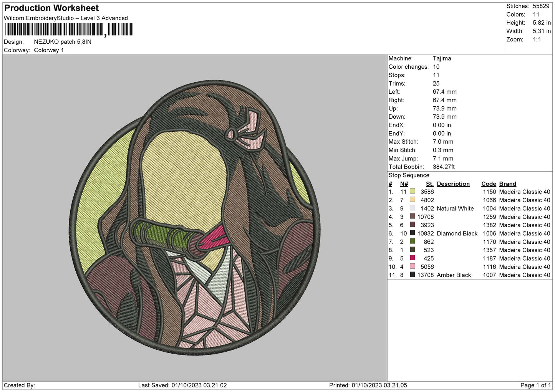The height and width of the screenshot is (392, 555).
Task: Click the Max Stitch value '7.0 mm'
Action: (443, 142)
